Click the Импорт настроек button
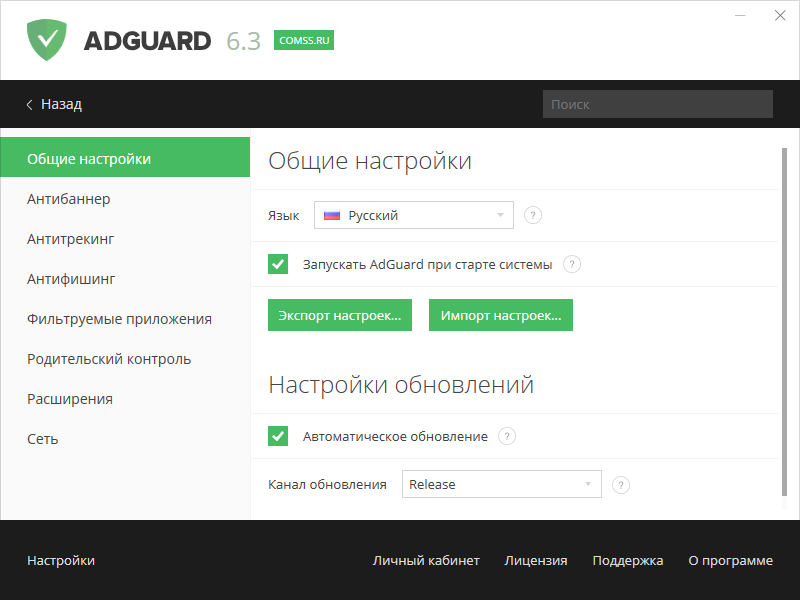Image resolution: width=800 pixels, height=600 pixels. (501, 315)
